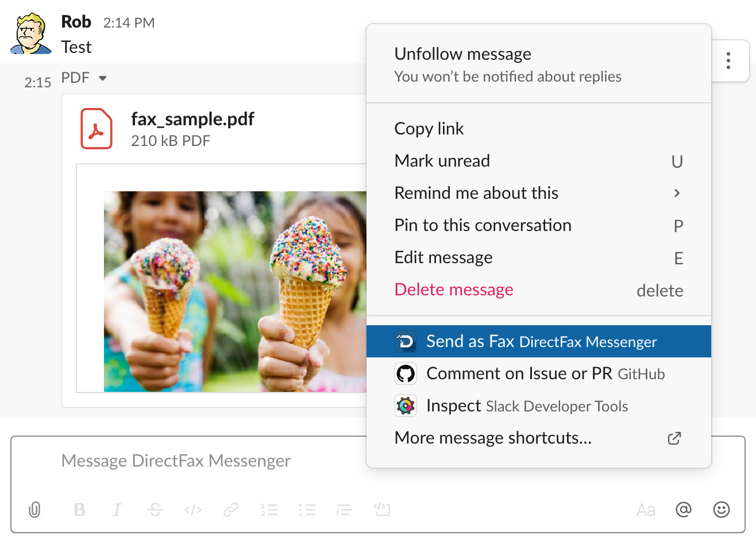The image size is (756, 539).
Task: Apply inline code formatting
Action: (x=193, y=510)
